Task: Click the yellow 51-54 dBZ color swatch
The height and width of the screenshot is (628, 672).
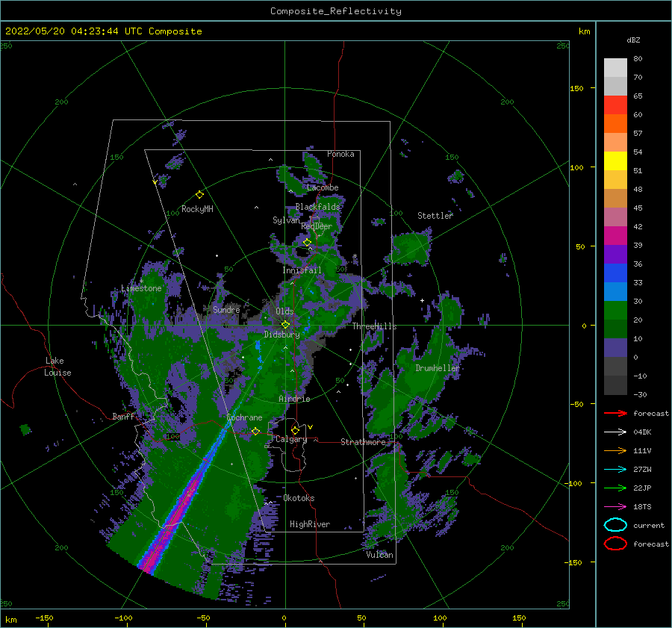Action: (x=615, y=161)
